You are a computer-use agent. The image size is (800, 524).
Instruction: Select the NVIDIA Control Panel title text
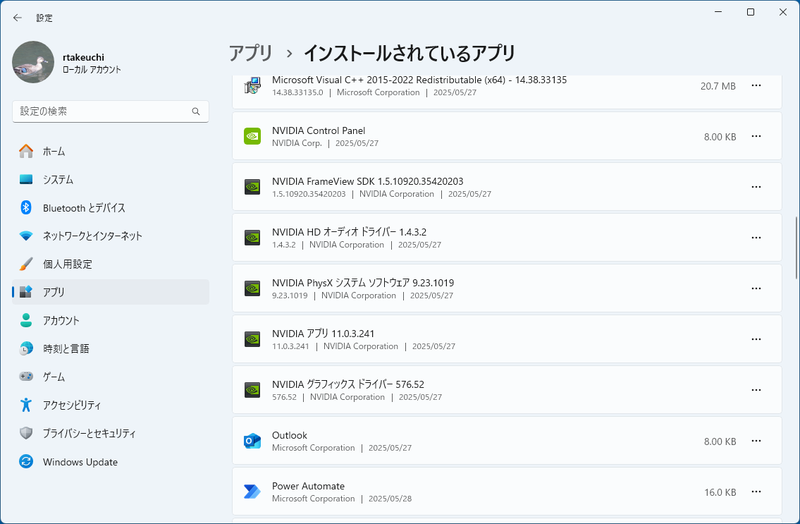coord(318,131)
